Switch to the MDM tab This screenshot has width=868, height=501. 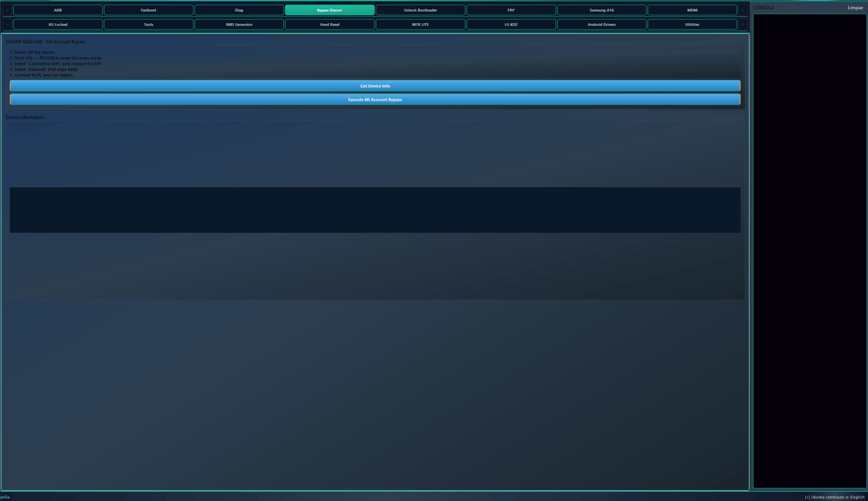(692, 10)
